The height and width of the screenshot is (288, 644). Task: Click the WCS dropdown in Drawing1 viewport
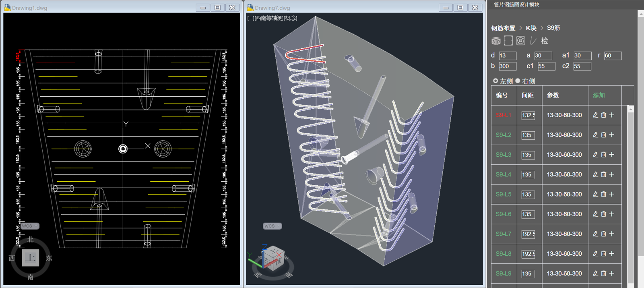point(30,226)
